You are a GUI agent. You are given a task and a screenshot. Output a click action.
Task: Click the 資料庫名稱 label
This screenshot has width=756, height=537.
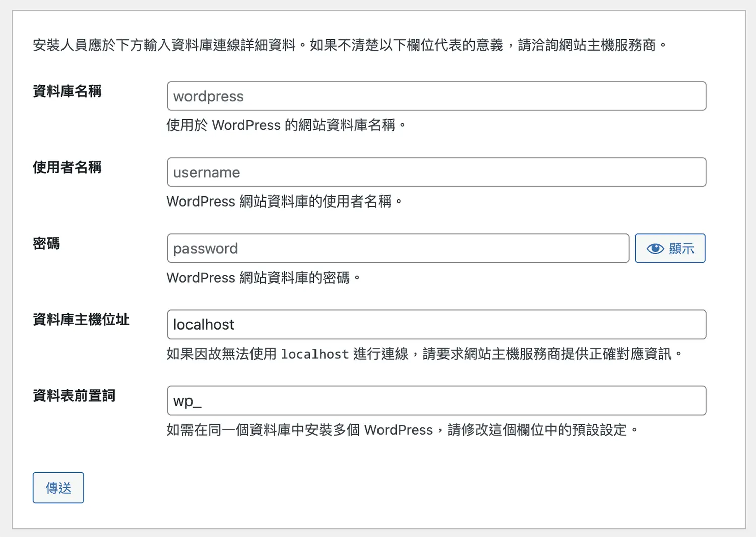pos(67,91)
